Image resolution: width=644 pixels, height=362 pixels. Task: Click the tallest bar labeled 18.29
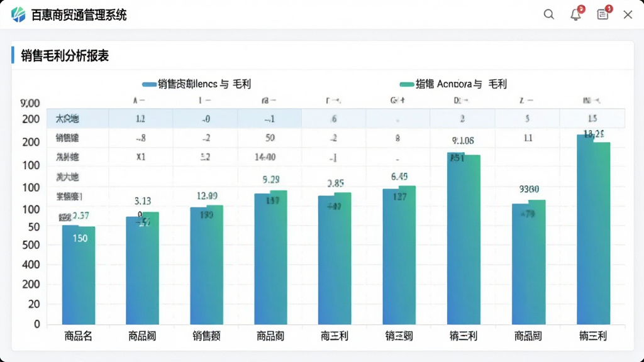point(594,230)
